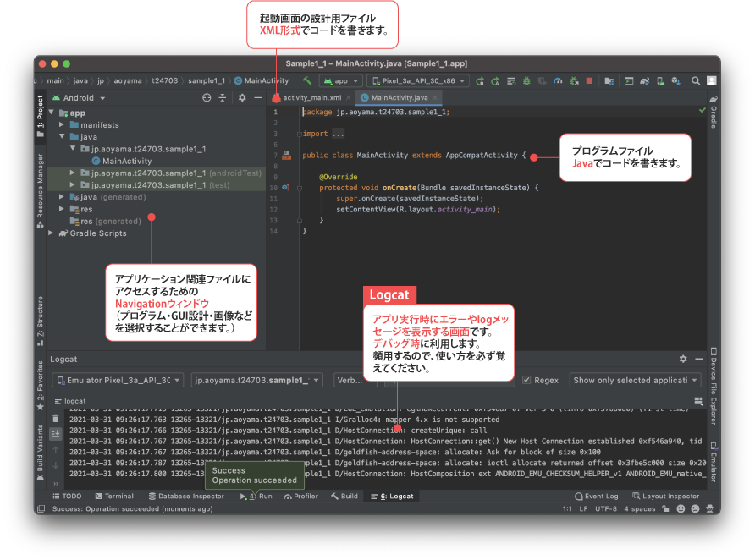The image size is (755, 560).
Task: Open the app run configuration dropdown
Action: pos(341,81)
